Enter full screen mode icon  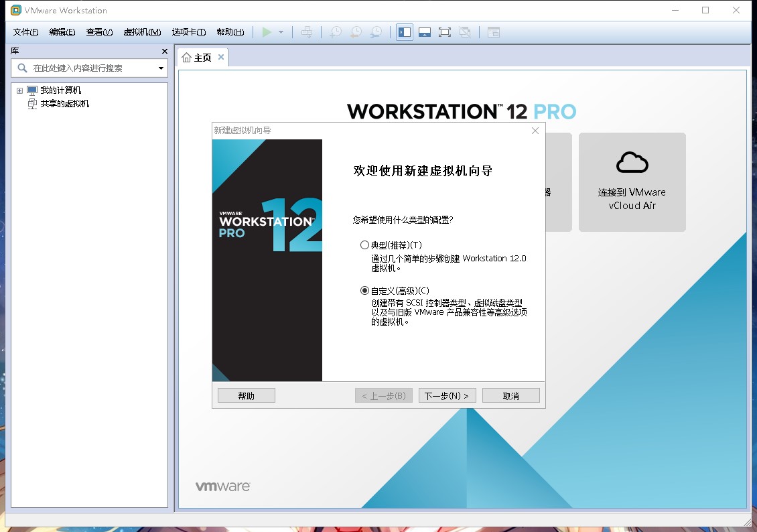click(x=445, y=32)
